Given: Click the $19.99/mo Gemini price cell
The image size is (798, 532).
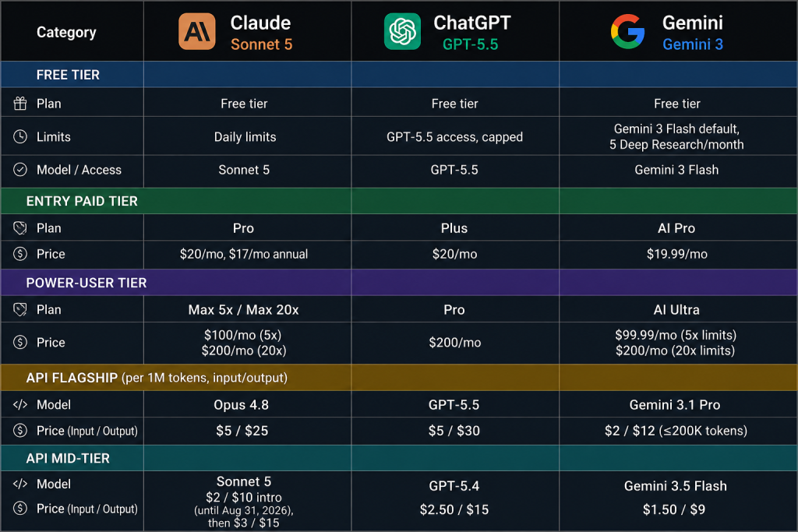Looking at the screenshot, I should click(678, 254).
